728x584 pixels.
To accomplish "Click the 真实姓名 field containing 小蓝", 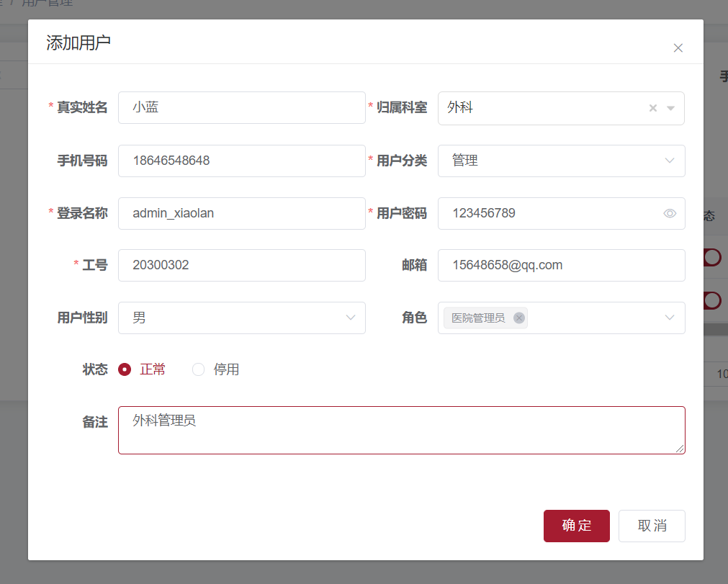I will point(242,108).
